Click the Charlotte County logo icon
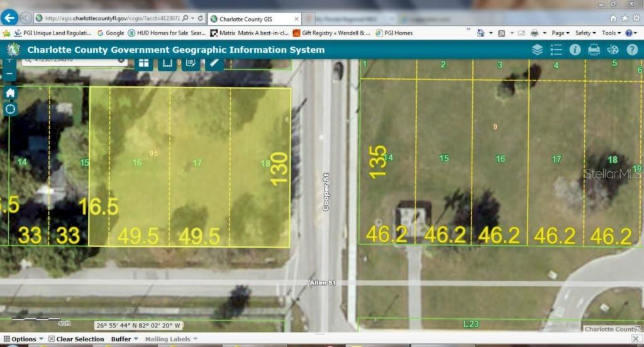Screen dimensions: 644x347 click(x=14, y=50)
